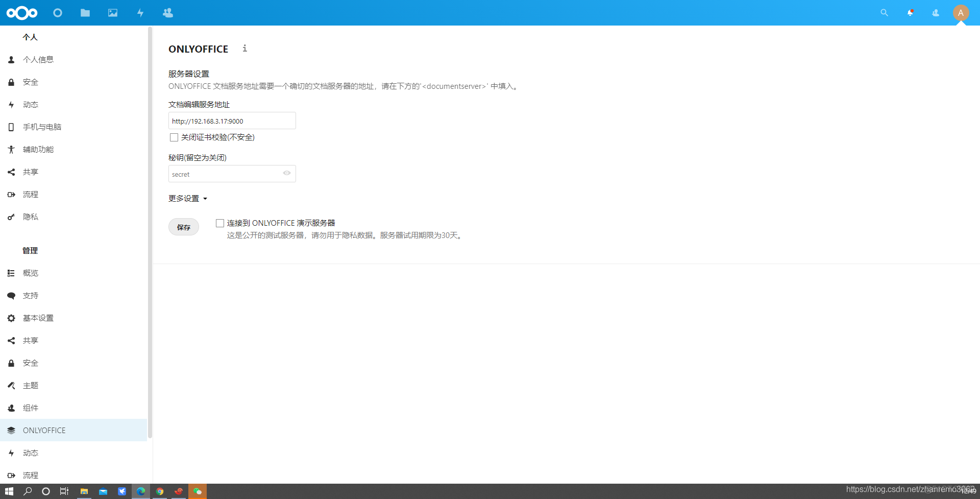Click the 辅助功能 accessibility icon
This screenshot has height=499, width=980.
11,150
